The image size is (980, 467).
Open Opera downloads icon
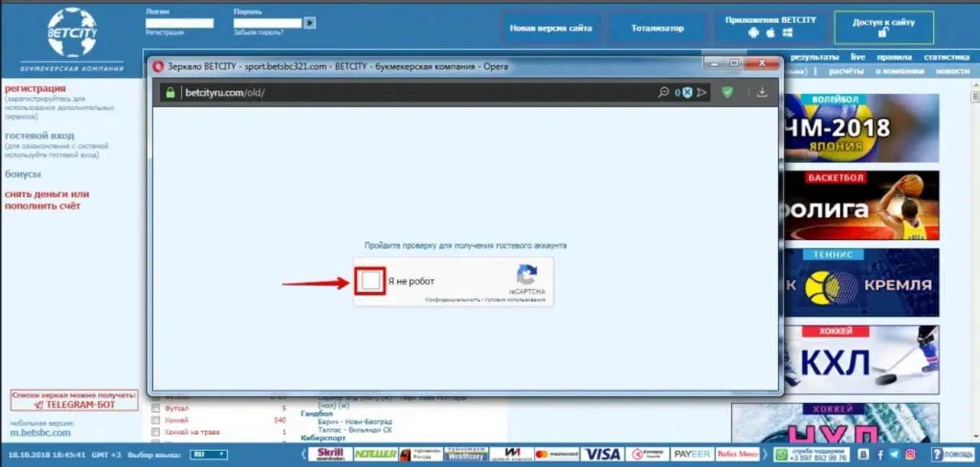tap(762, 92)
